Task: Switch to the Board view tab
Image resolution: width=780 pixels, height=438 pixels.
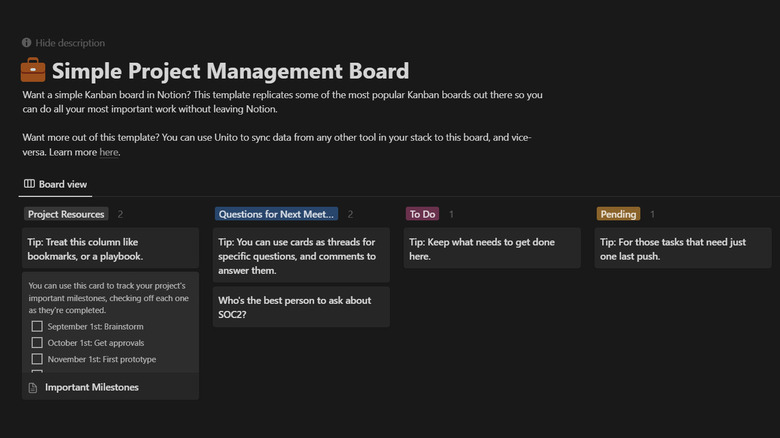Action: click(58, 184)
